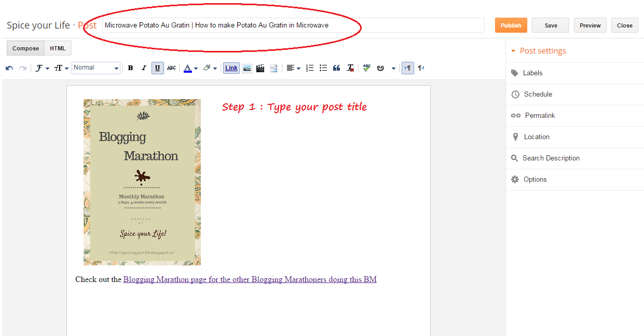Open the text color picker
Image resolution: width=644 pixels, height=336 pixels.
190,68
